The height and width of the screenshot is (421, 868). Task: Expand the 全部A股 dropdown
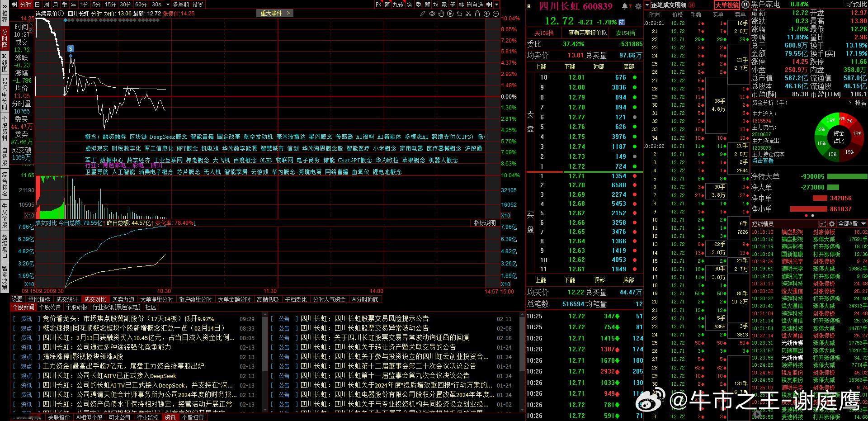pyautogui.click(x=853, y=224)
